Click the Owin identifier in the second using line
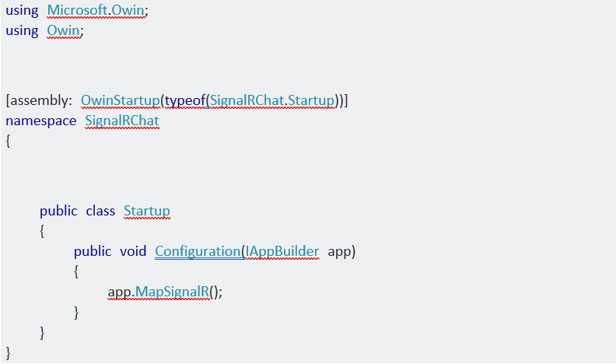Screen dimensions: 616x364 pos(65,30)
